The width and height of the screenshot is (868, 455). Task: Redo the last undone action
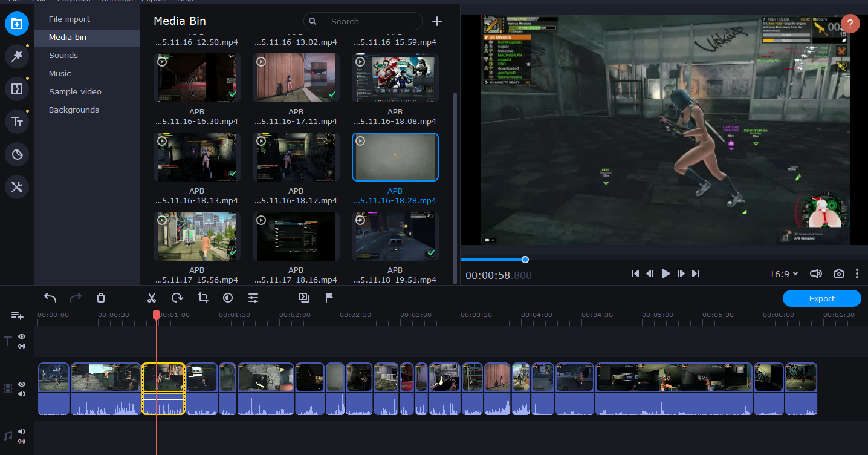[76, 298]
